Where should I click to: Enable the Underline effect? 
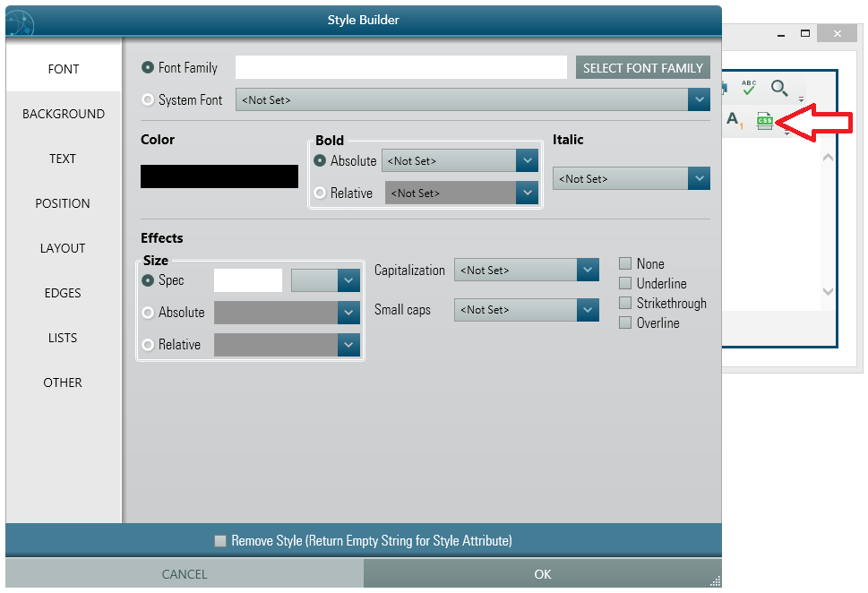pyautogui.click(x=624, y=284)
